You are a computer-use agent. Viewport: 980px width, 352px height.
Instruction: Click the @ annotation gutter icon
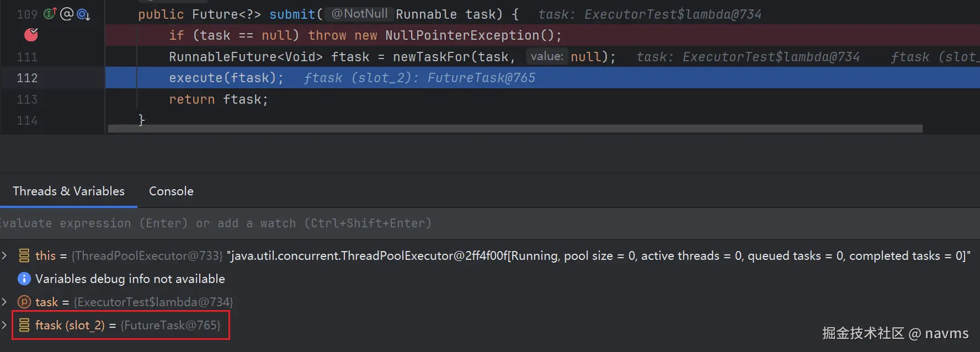[x=67, y=14]
